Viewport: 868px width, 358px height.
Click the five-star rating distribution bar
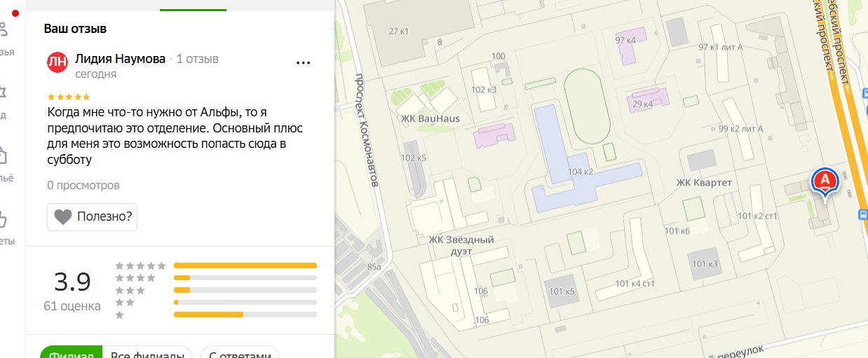tap(245, 266)
